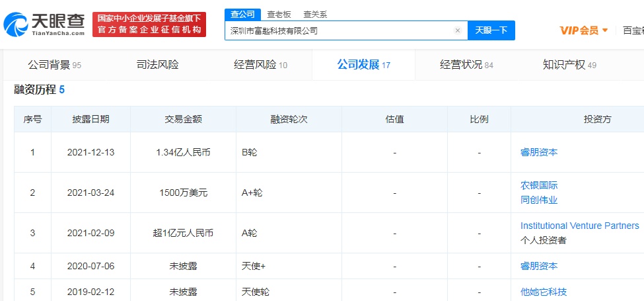644x301 pixels.
Task: Open the 司法风险 tab
Action: coord(158,65)
